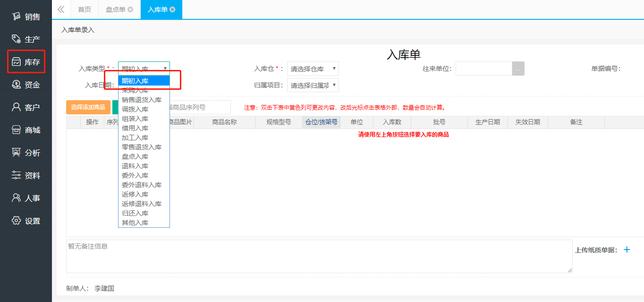The image size is (644, 302).
Task: Open the 分析 (Analysis) sidebar module
Action: pyautogui.click(x=26, y=153)
